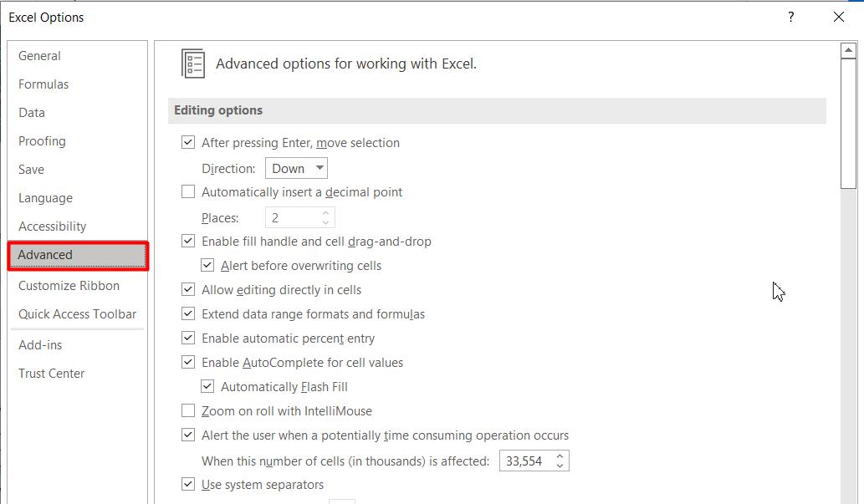Open the Direction dropdown

[296, 168]
